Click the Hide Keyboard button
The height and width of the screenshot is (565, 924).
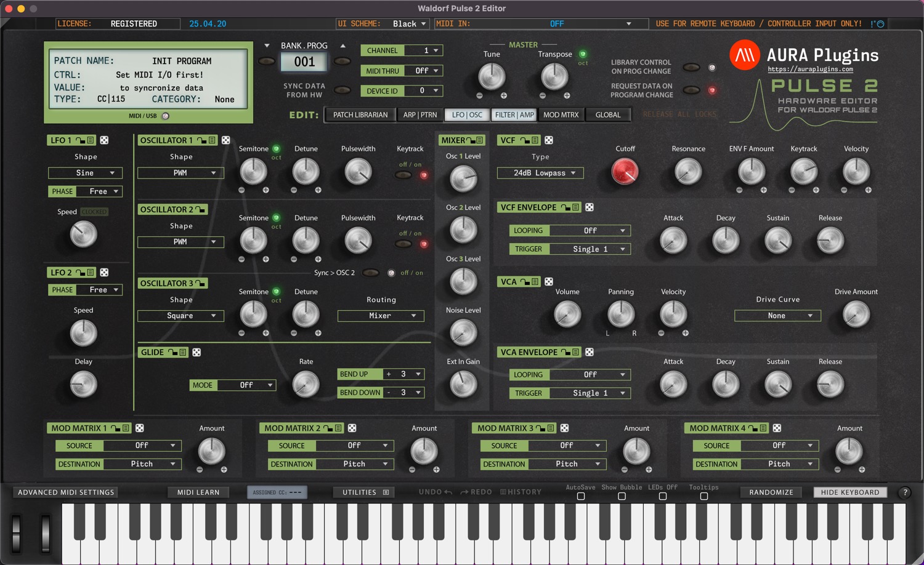(x=850, y=492)
